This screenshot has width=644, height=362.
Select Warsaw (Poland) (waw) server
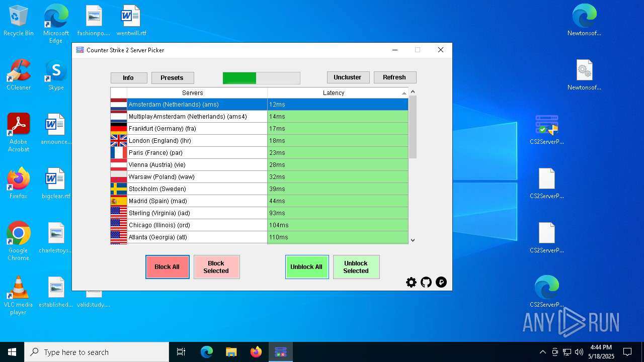pyautogui.click(x=259, y=177)
